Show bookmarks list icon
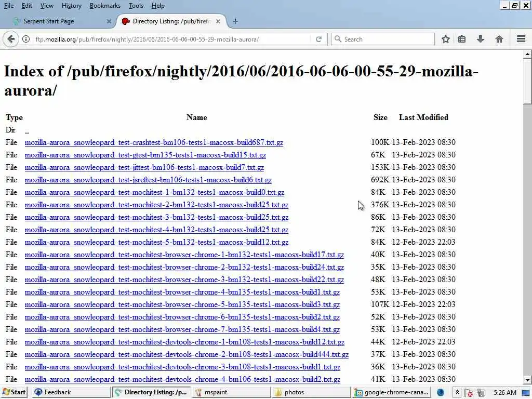This screenshot has height=399, width=532. point(462,39)
